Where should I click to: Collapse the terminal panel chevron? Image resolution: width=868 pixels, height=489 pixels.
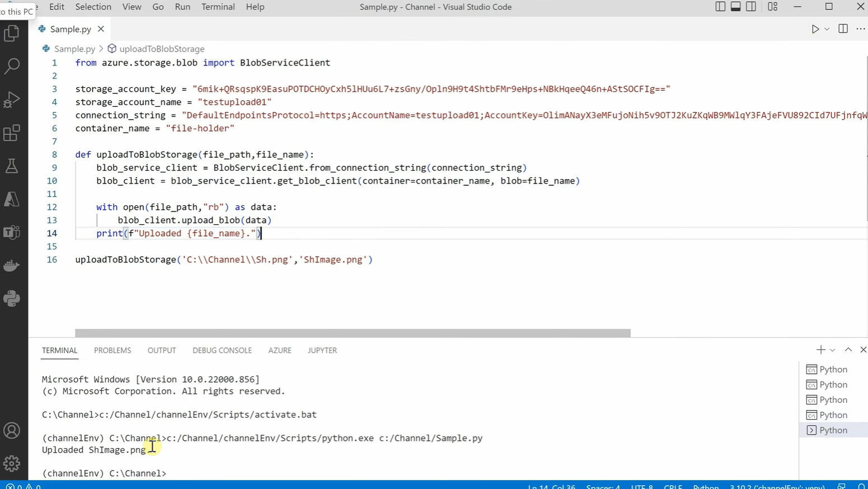point(848,349)
